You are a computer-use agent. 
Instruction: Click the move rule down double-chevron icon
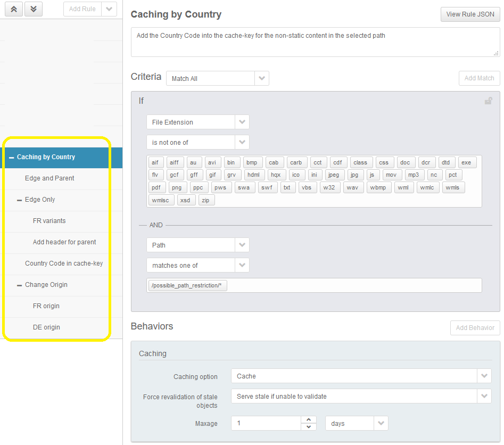(x=34, y=9)
